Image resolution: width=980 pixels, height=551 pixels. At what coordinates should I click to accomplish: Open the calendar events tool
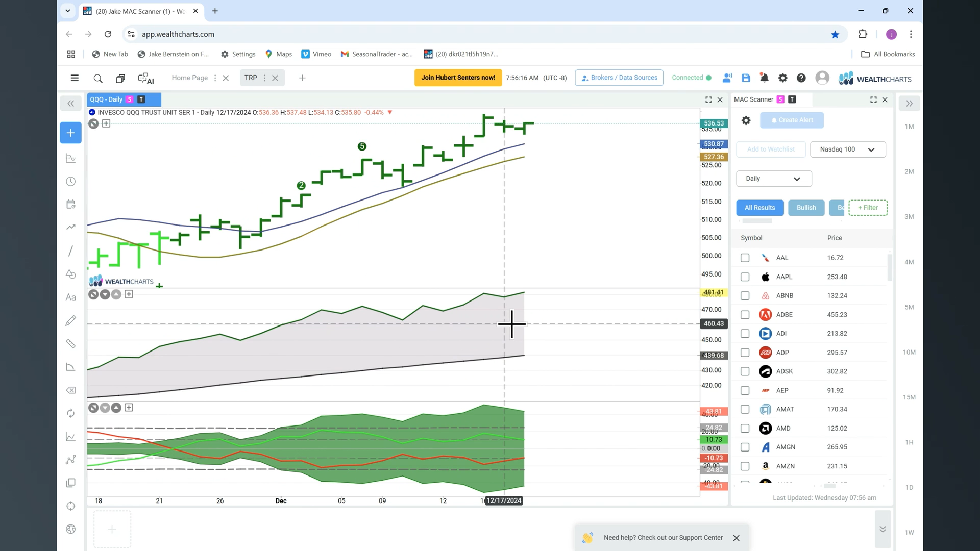(71, 205)
